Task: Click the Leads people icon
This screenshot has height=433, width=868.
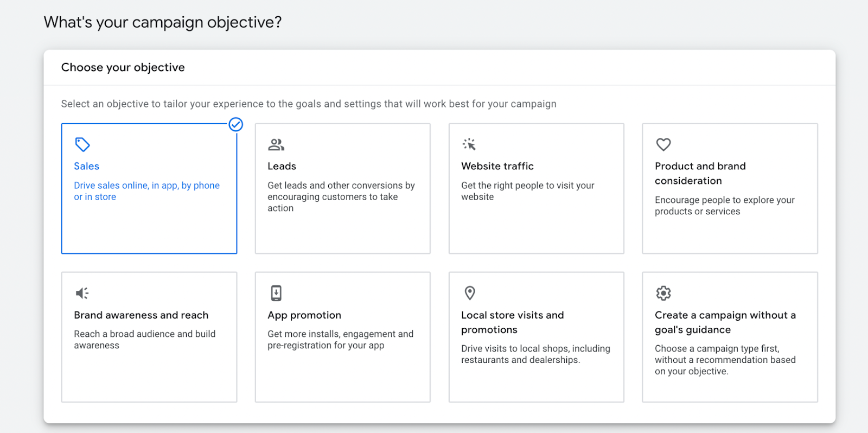Action: click(x=276, y=144)
